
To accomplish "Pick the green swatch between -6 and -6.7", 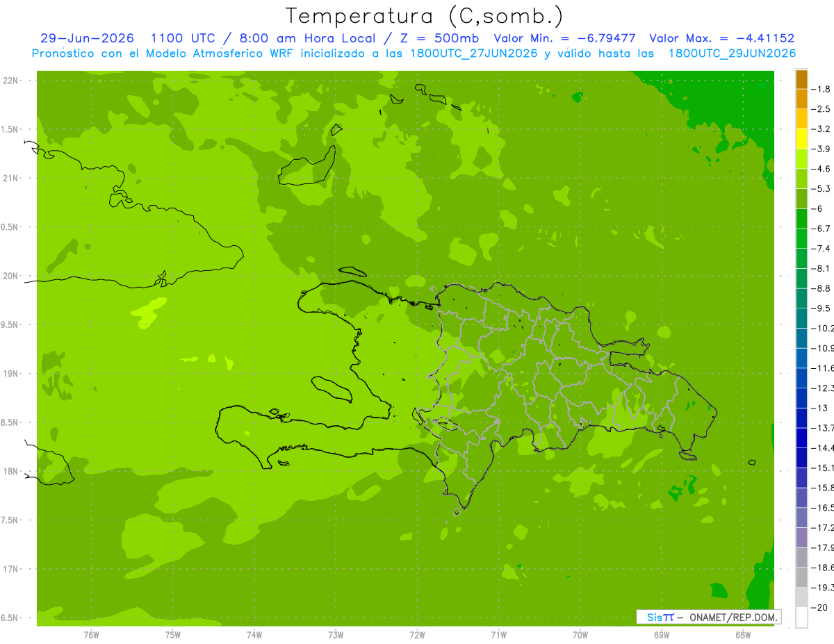I will pos(801,219).
